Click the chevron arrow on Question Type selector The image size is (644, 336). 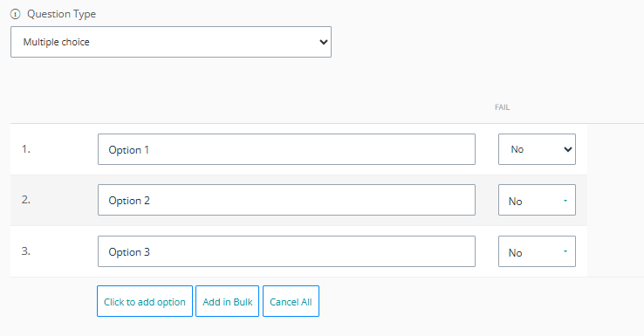[324, 42]
